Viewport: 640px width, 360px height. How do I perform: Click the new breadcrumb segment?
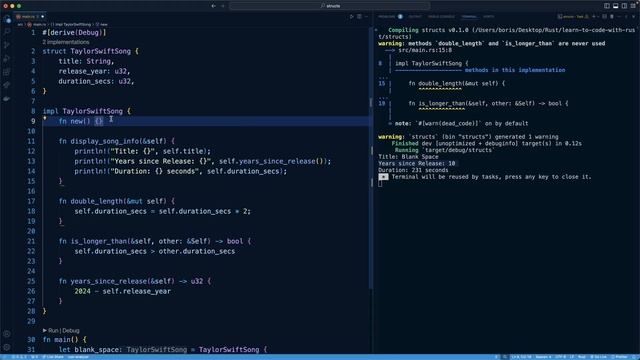point(102,24)
